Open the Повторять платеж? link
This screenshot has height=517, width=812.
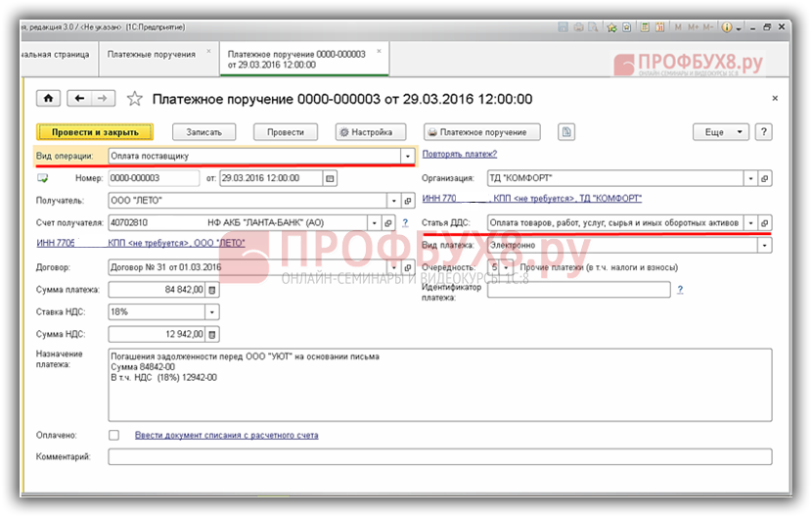tap(459, 154)
